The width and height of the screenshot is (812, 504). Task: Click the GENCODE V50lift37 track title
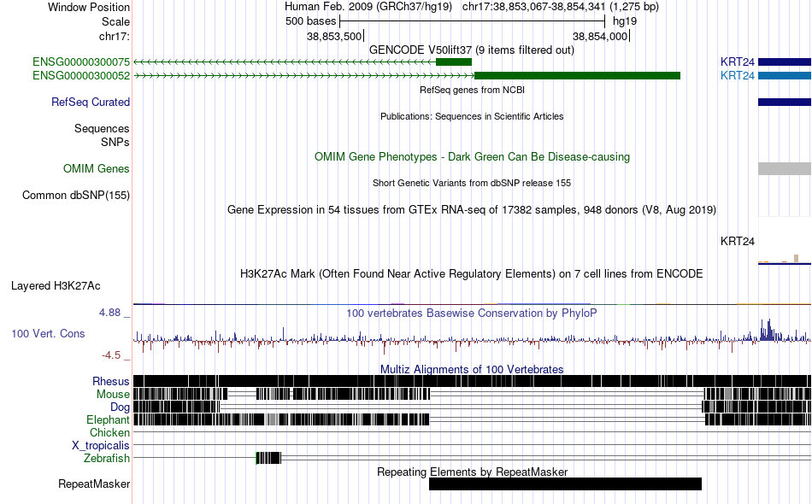(x=472, y=50)
